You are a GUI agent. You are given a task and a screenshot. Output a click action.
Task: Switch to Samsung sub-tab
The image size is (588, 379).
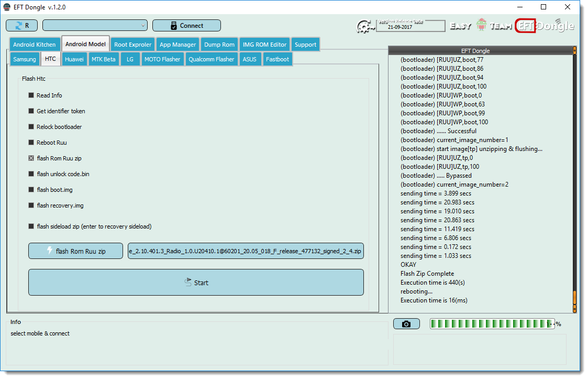[x=25, y=59]
